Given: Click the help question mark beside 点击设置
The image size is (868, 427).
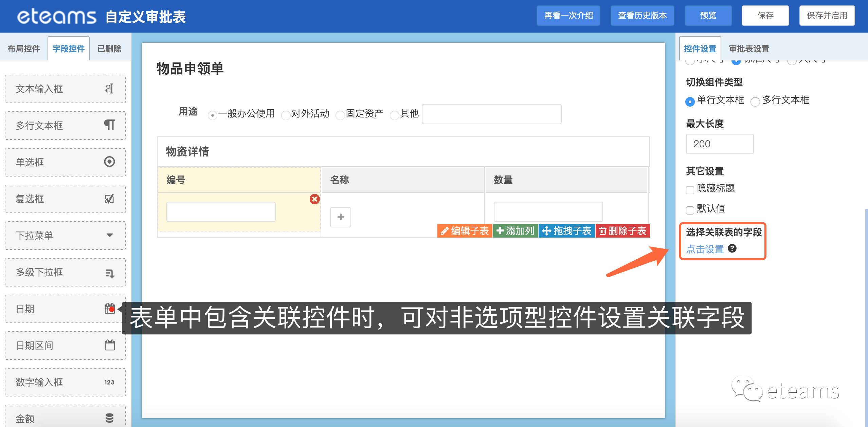Looking at the screenshot, I should pyautogui.click(x=732, y=248).
